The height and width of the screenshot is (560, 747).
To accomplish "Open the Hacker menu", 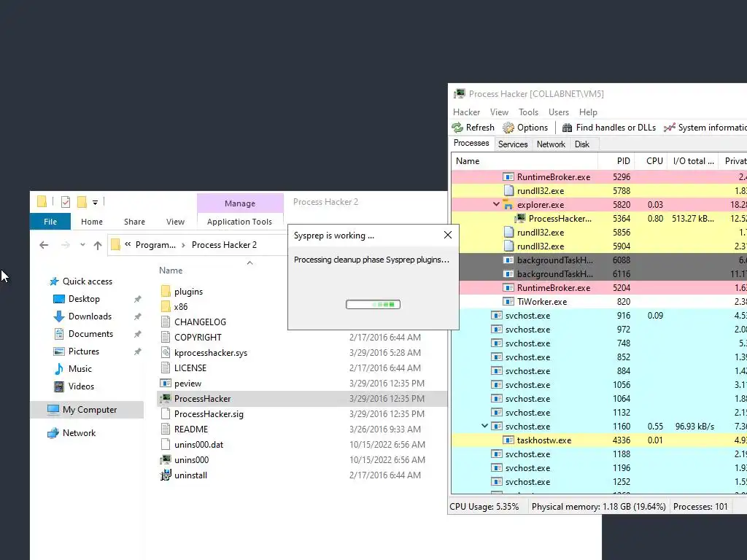I will 466,112.
